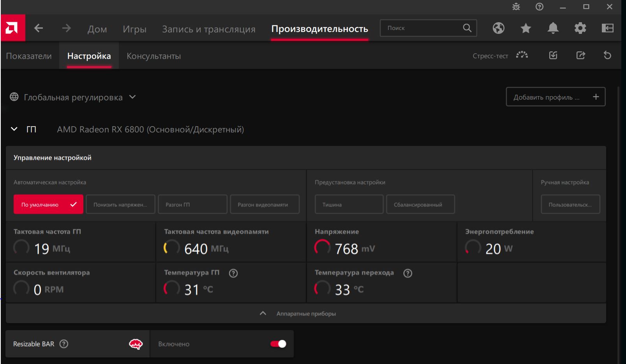Select the Пользовательский manual tuning option

(x=570, y=204)
